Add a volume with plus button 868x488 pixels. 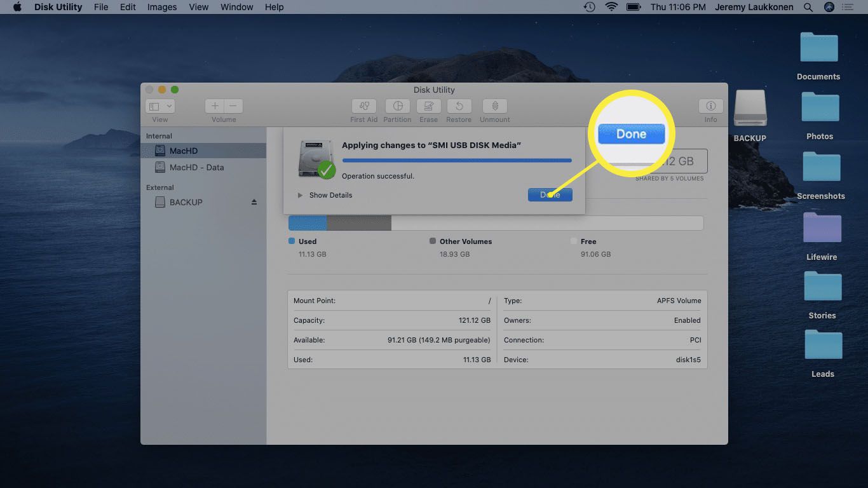tap(215, 106)
